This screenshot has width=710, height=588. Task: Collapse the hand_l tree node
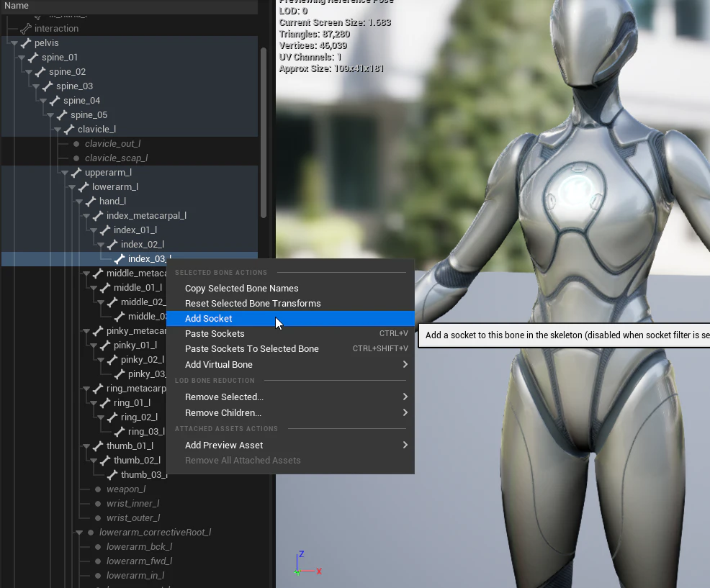point(80,202)
